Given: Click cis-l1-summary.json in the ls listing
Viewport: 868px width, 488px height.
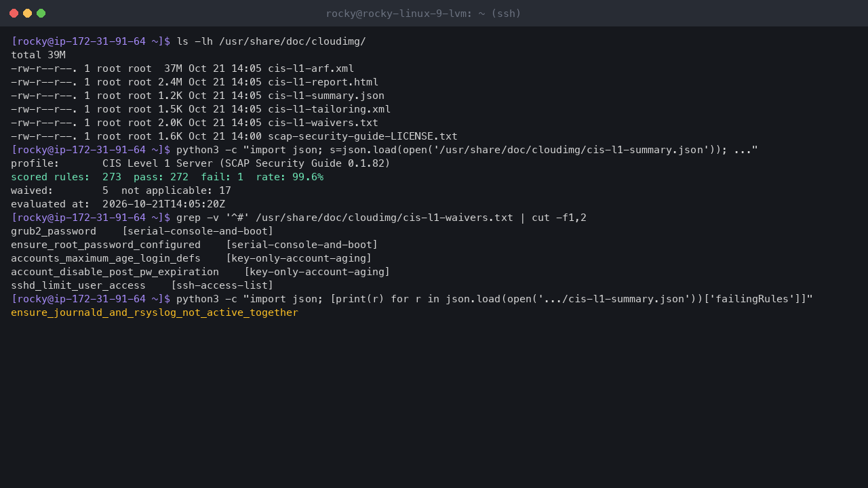Looking at the screenshot, I should tap(326, 96).
